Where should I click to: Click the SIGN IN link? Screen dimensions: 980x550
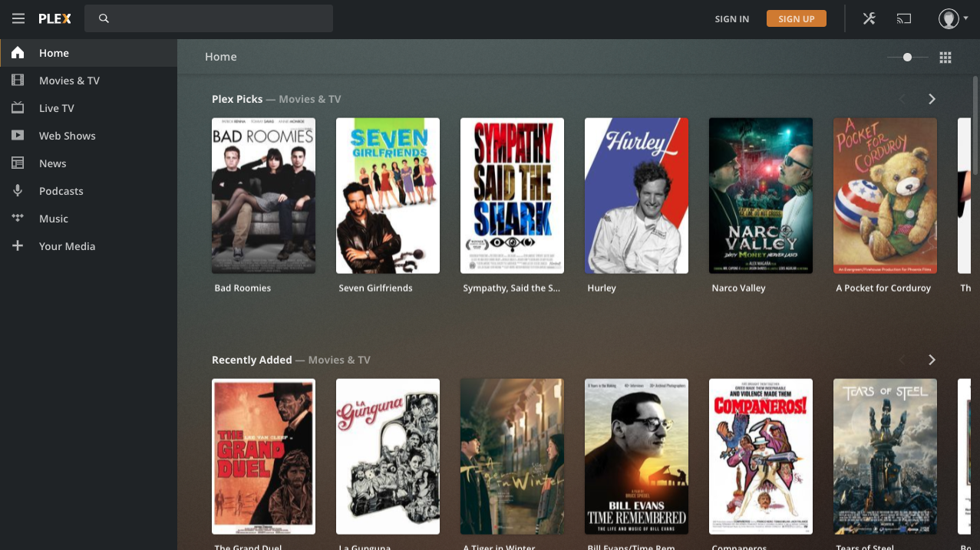pos(731,19)
